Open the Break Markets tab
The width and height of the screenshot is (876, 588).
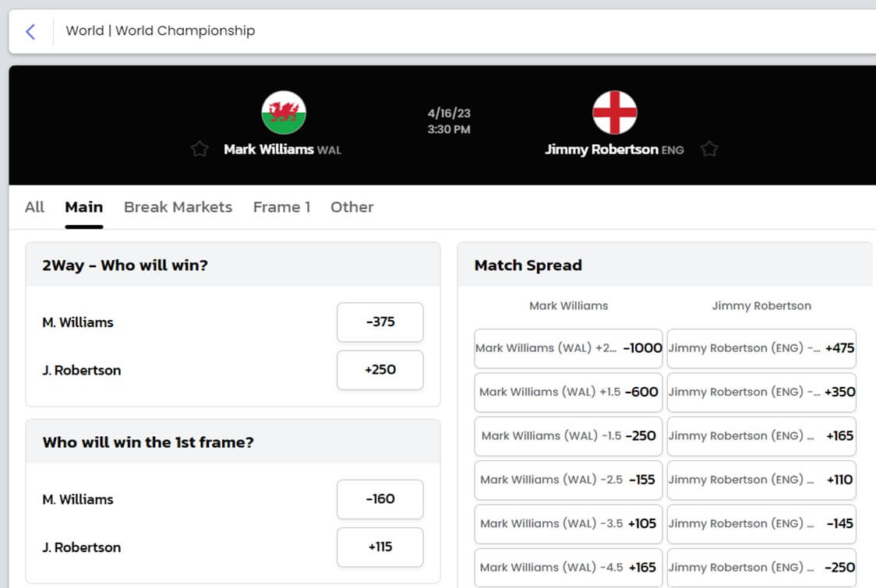tap(178, 207)
